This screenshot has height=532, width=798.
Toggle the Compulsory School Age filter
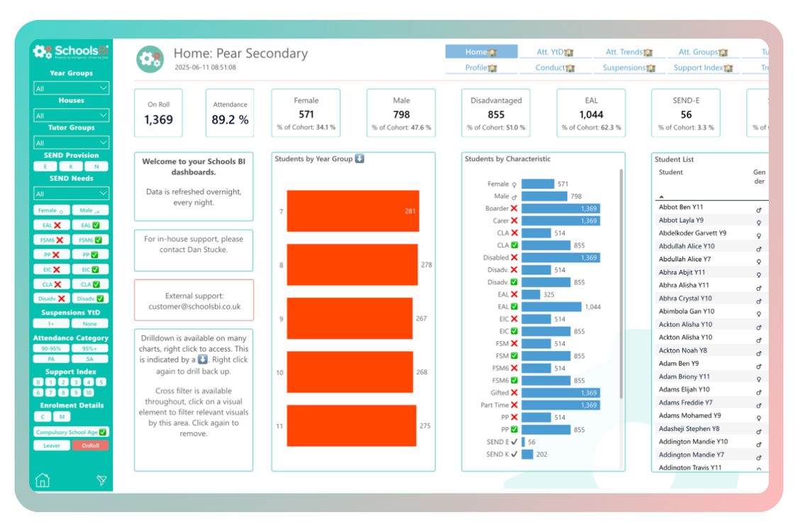coord(71,431)
